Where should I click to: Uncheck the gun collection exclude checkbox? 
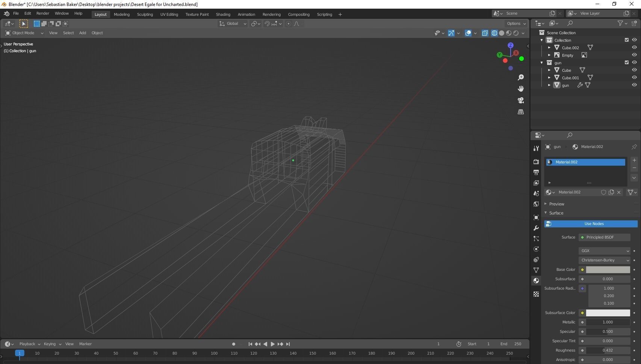click(x=627, y=62)
